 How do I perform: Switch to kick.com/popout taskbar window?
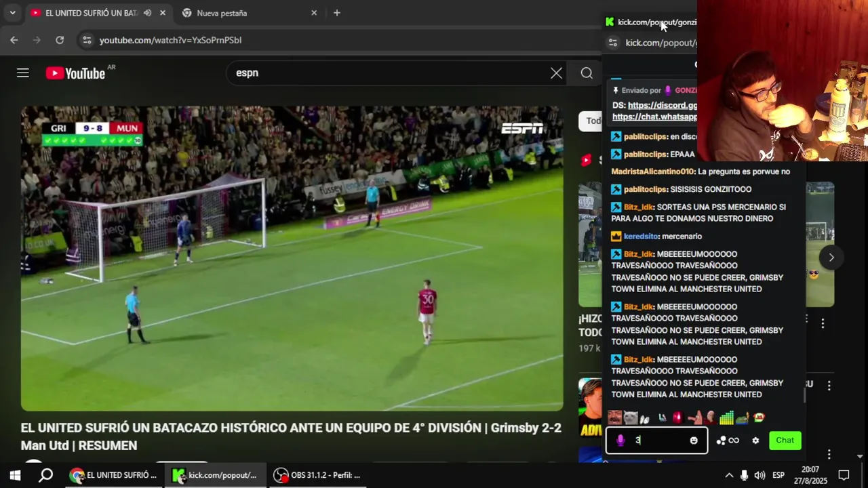click(x=214, y=475)
